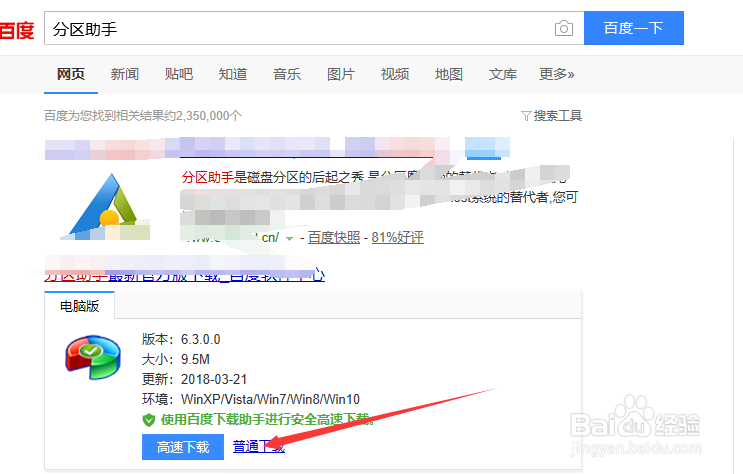The height and width of the screenshot is (474, 743).
Task: Click the blue triangle software logo thumbnail
Action: [x=105, y=206]
